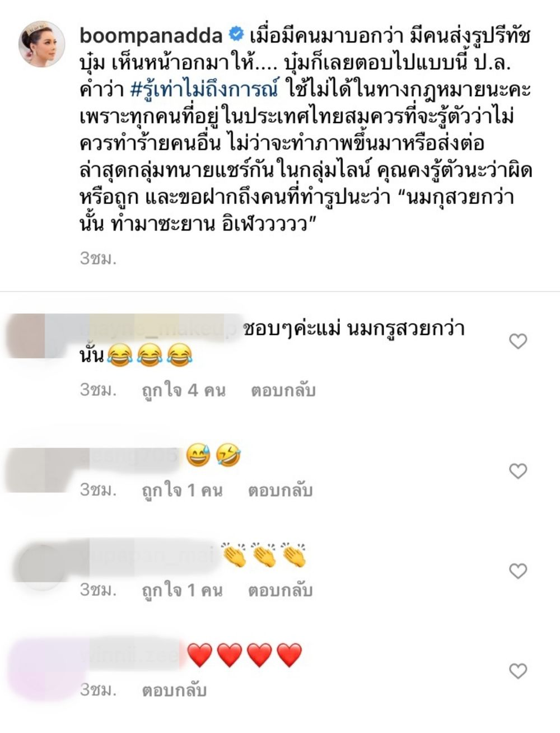Reply to the sweat-smile emoji comment

pos(280,491)
